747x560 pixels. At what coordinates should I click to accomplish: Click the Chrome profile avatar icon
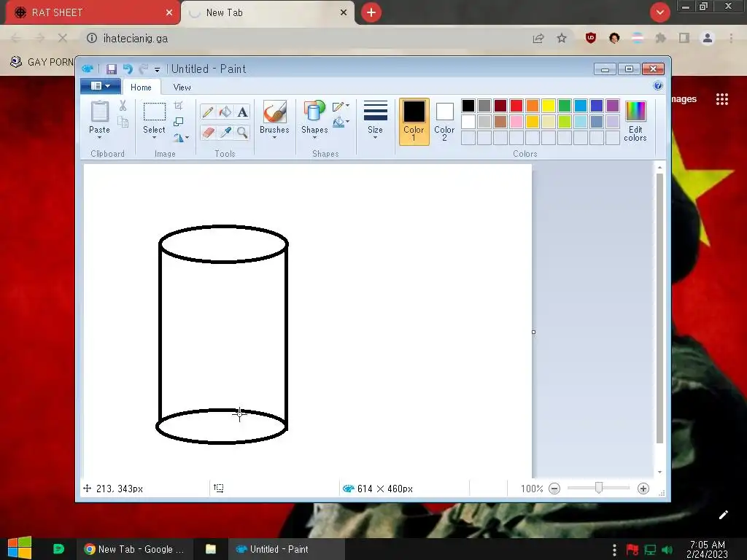point(708,38)
